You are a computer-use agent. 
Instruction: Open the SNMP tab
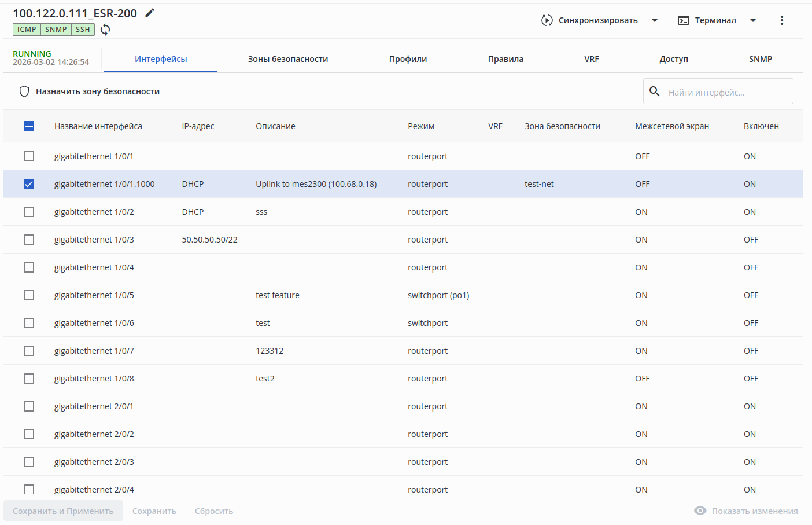pos(761,59)
